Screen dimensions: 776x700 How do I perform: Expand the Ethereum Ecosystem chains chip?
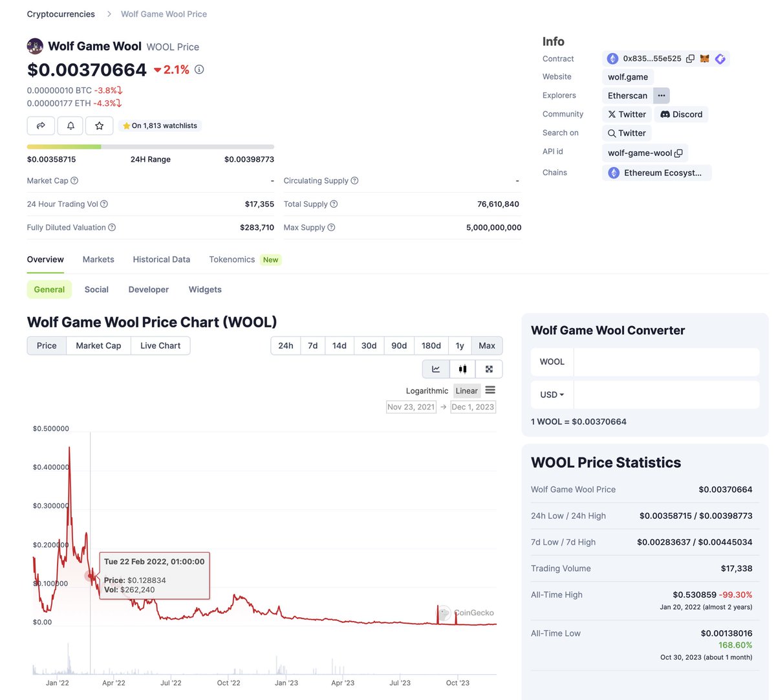point(656,173)
